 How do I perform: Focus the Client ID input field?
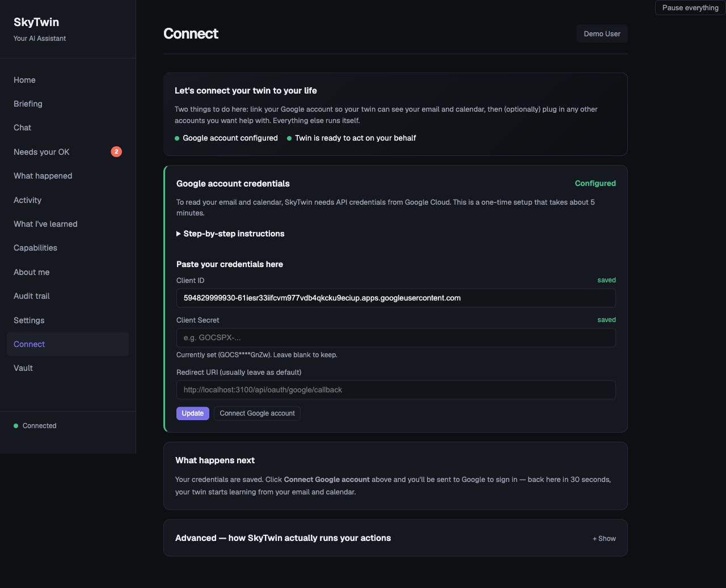pyautogui.click(x=396, y=298)
